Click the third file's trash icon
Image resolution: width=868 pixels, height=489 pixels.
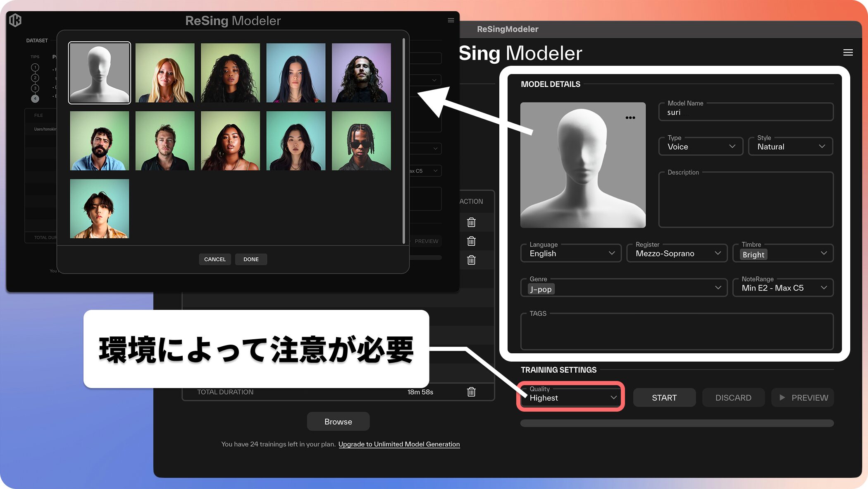(471, 260)
